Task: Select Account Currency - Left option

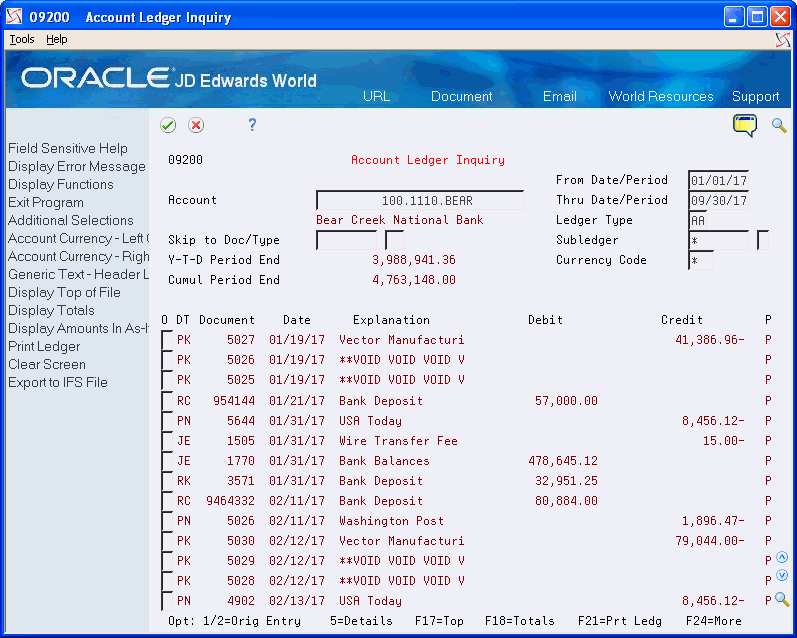Action: click(x=78, y=238)
